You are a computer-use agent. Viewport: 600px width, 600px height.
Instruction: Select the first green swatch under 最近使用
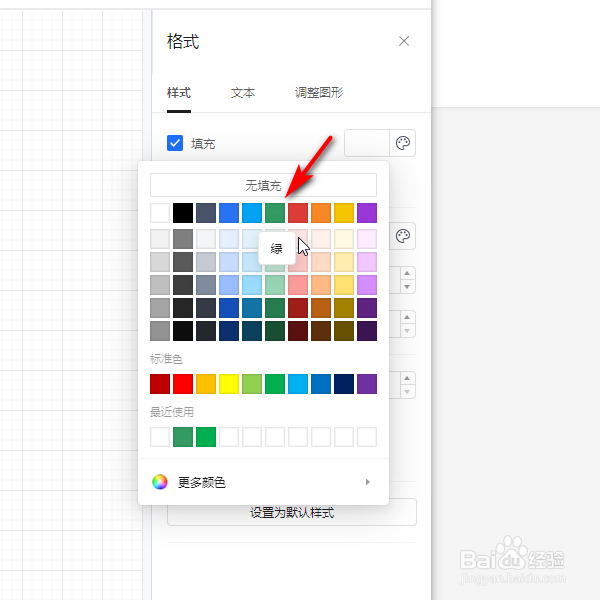(183, 437)
